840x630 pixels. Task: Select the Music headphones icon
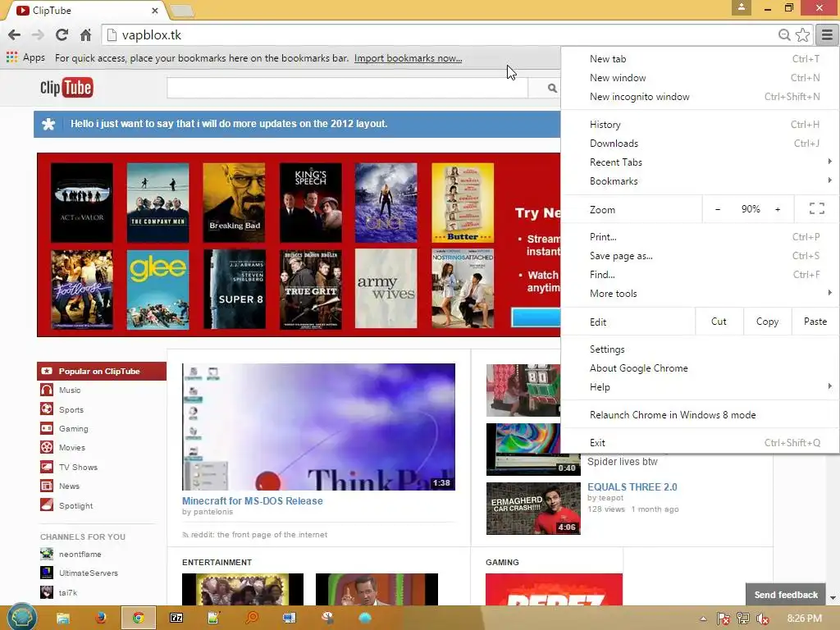click(x=47, y=390)
